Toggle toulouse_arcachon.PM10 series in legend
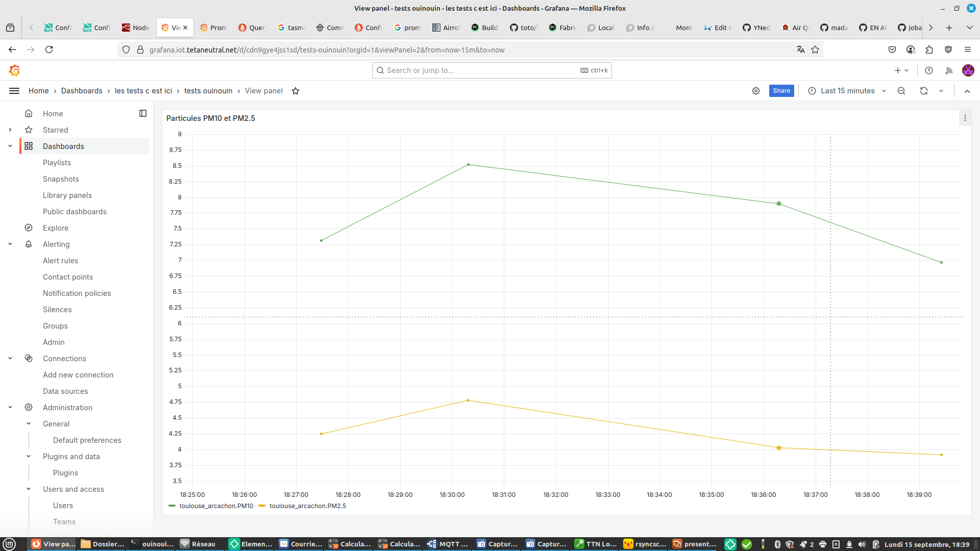Image resolution: width=980 pixels, height=551 pixels. pyautogui.click(x=216, y=506)
